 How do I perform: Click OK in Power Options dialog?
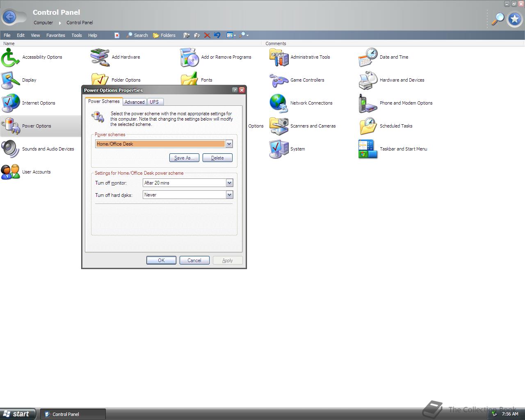pyautogui.click(x=161, y=260)
